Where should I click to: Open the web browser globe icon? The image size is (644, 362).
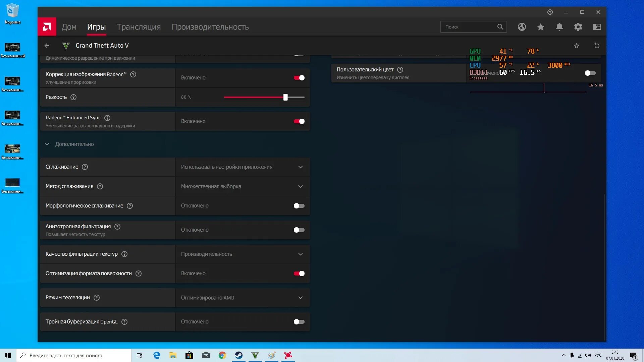point(522,27)
